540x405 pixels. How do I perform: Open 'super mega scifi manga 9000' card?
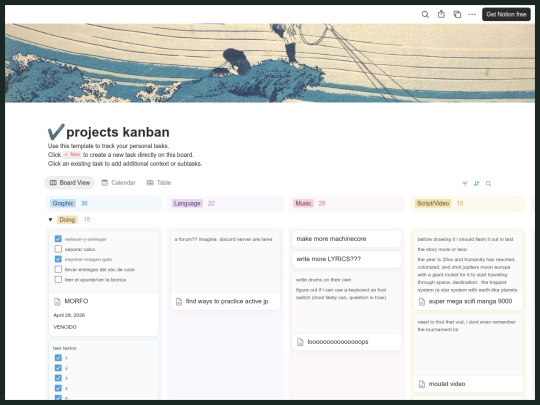tap(470, 301)
